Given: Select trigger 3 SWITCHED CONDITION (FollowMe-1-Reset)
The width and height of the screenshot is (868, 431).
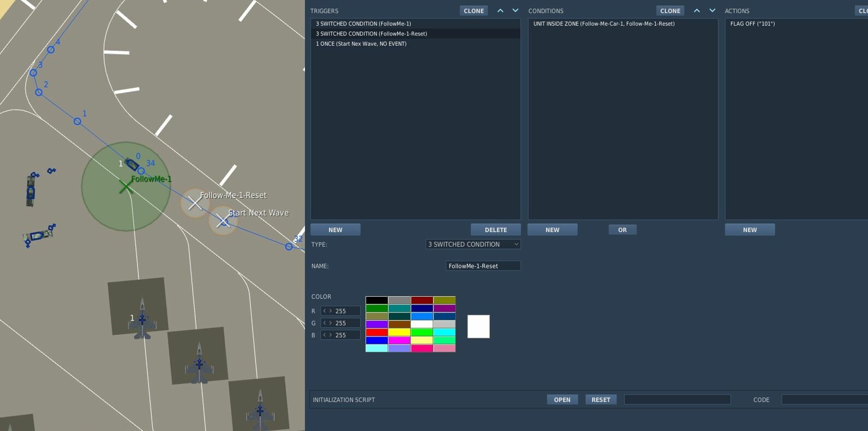Looking at the screenshot, I should click(x=415, y=34).
